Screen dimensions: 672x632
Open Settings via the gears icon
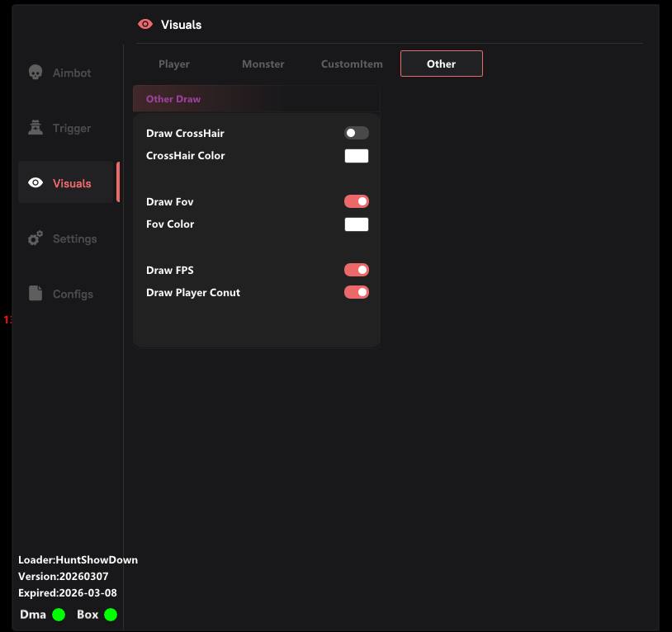[x=35, y=238]
